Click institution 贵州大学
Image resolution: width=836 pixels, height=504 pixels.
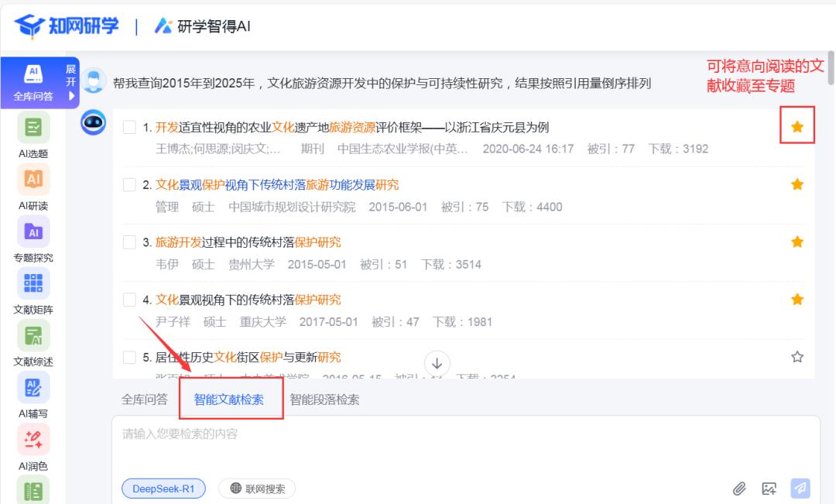(251, 265)
